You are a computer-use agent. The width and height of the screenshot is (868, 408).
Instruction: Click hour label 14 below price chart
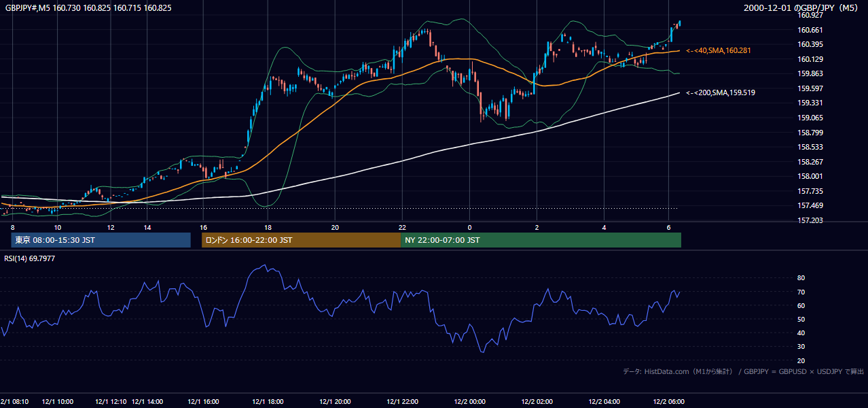[147, 227]
